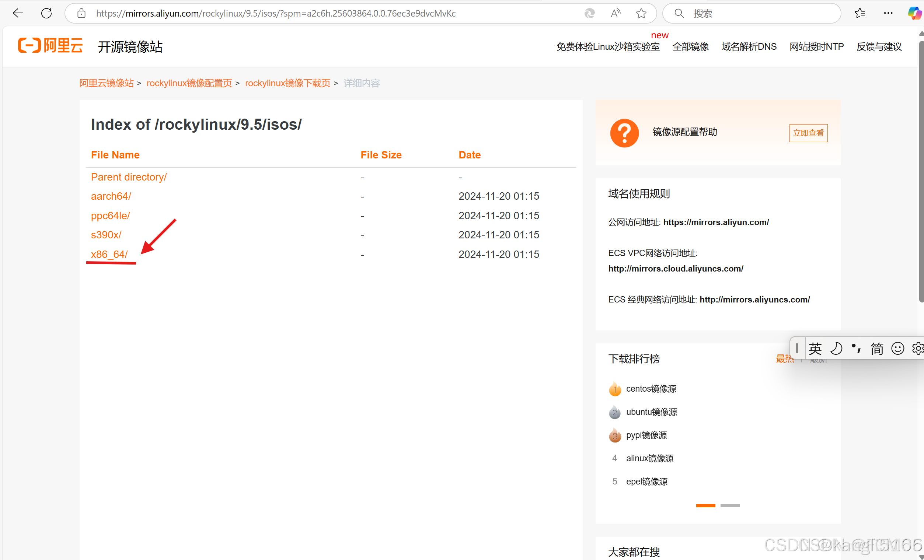Click the browser back arrow
The width and height of the screenshot is (924, 560).
coord(18,14)
